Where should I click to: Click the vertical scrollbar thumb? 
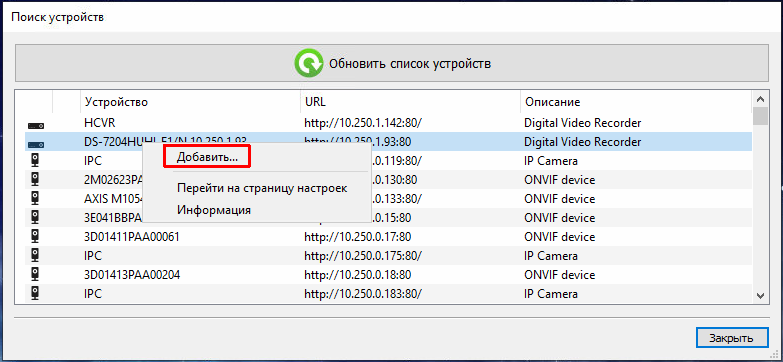pos(760,116)
